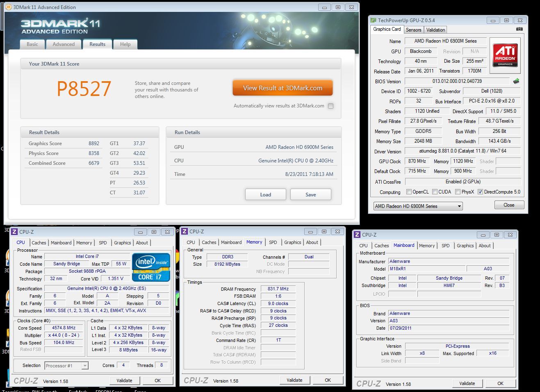This screenshot has width=540, height=392.
Task: Click Validate in the CPU-Z processor window
Action: click(124, 381)
